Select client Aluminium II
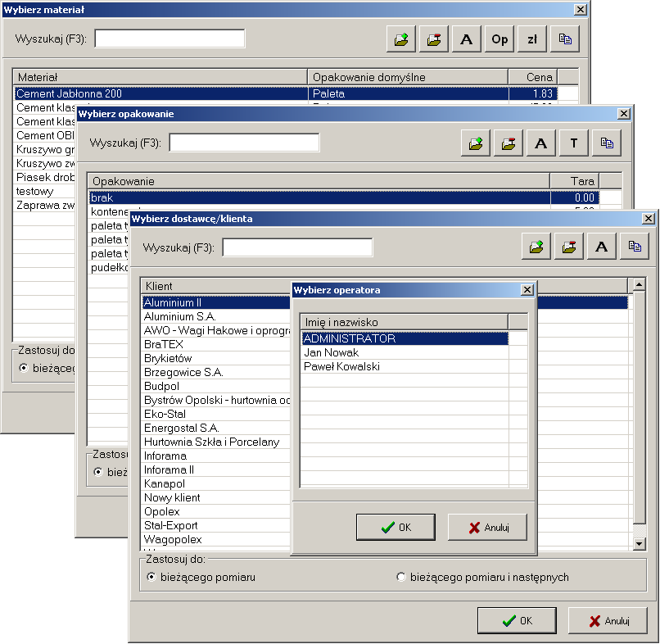This screenshot has height=644, width=660. [x=216, y=302]
